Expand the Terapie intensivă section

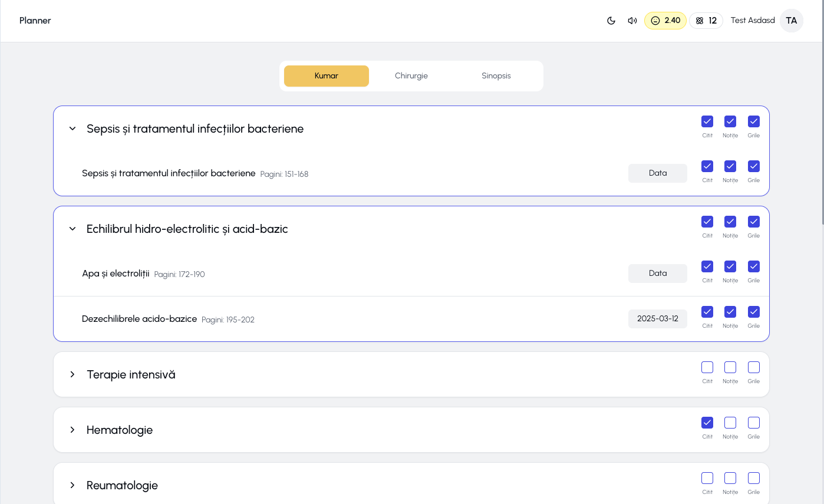[72, 374]
